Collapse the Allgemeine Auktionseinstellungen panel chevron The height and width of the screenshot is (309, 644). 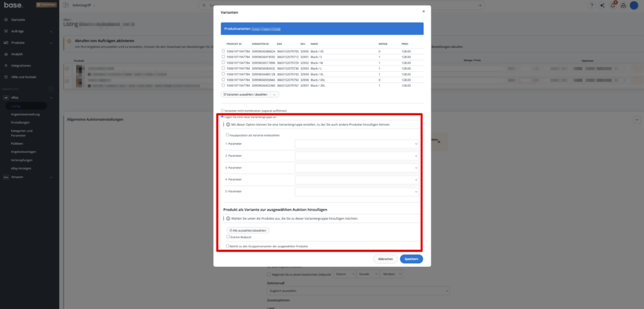point(637,120)
